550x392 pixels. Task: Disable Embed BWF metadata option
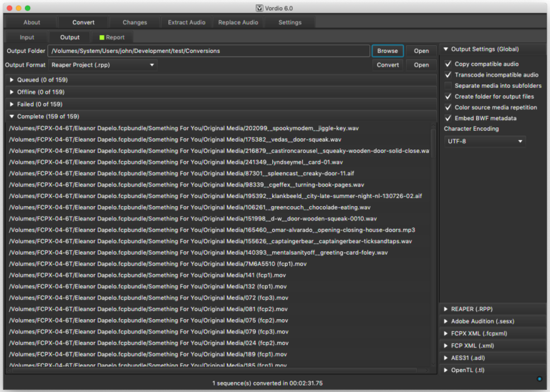click(x=448, y=117)
